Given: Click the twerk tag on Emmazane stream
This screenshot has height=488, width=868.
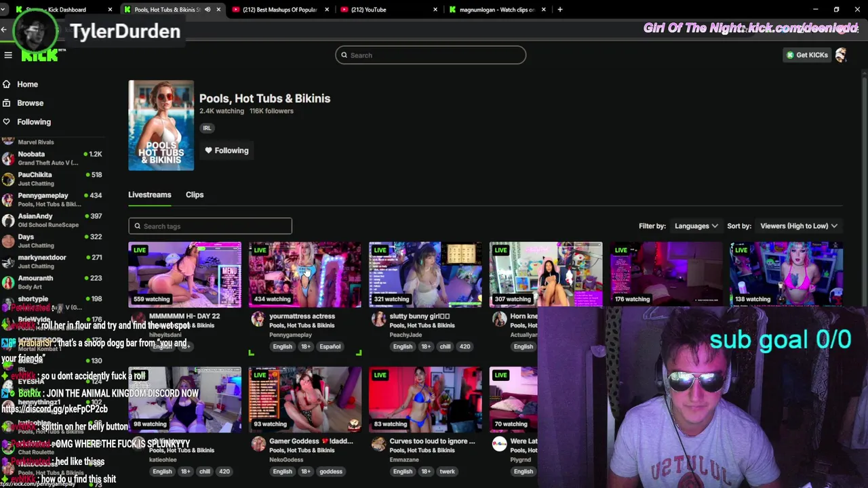Looking at the screenshot, I should (x=447, y=472).
